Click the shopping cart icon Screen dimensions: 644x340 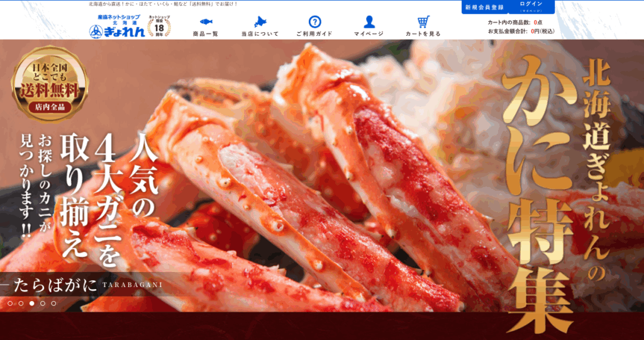(x=423, y=21)
